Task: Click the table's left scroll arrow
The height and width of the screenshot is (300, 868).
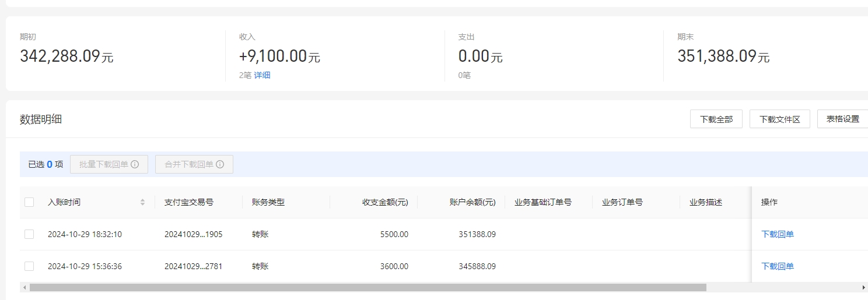Action: pyautogui.click(x=24, y=287)
